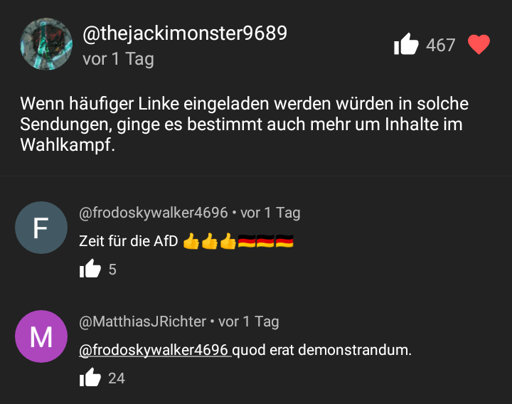
Task: Click the 'quod erat demonstrandum' text
Action: (x=322, y=350)
